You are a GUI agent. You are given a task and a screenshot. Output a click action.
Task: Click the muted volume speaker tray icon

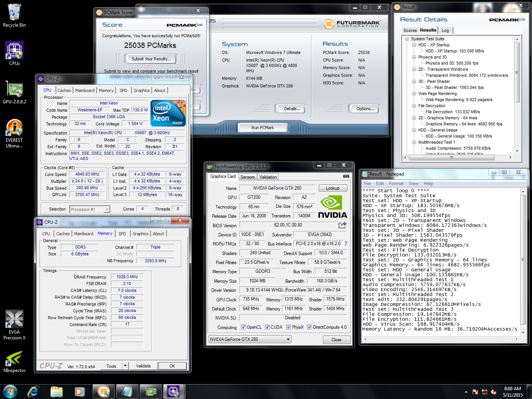[x=494, y=392]
